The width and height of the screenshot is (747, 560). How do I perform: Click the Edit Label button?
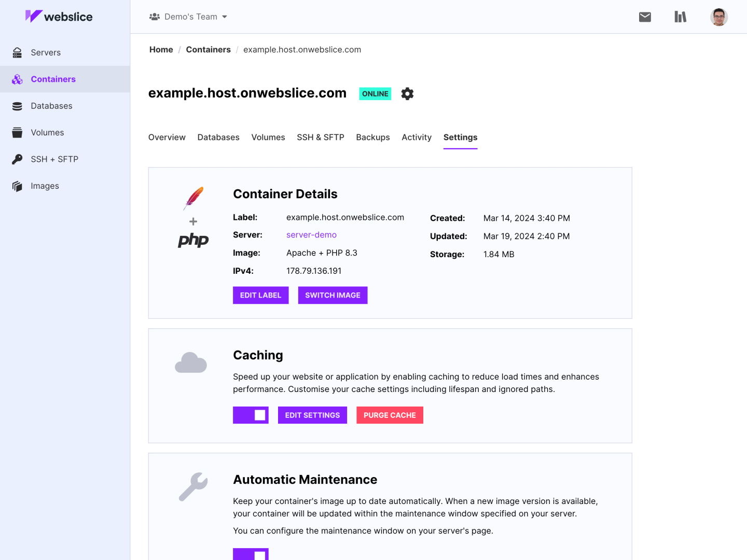260,295
